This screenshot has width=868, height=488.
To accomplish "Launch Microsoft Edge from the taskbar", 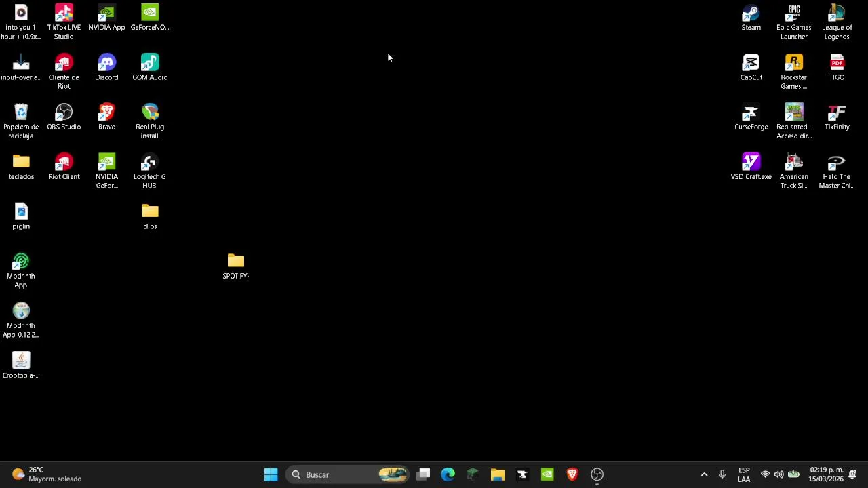I will click(x=448, y=474).
